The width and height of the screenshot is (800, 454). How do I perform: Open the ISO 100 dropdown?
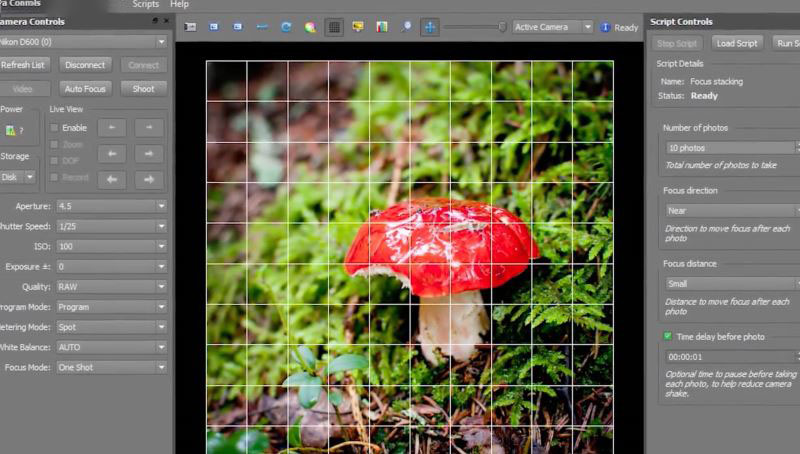click(111, 246)
